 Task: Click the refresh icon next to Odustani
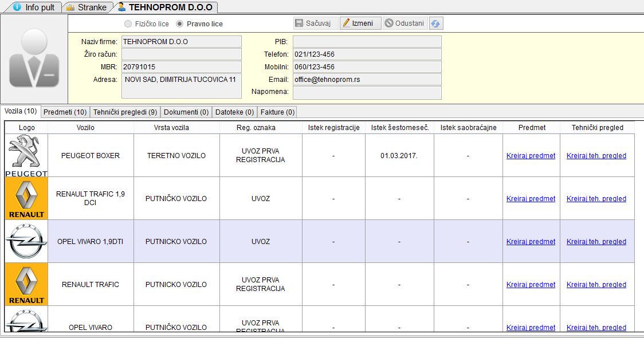click(436, 23)
